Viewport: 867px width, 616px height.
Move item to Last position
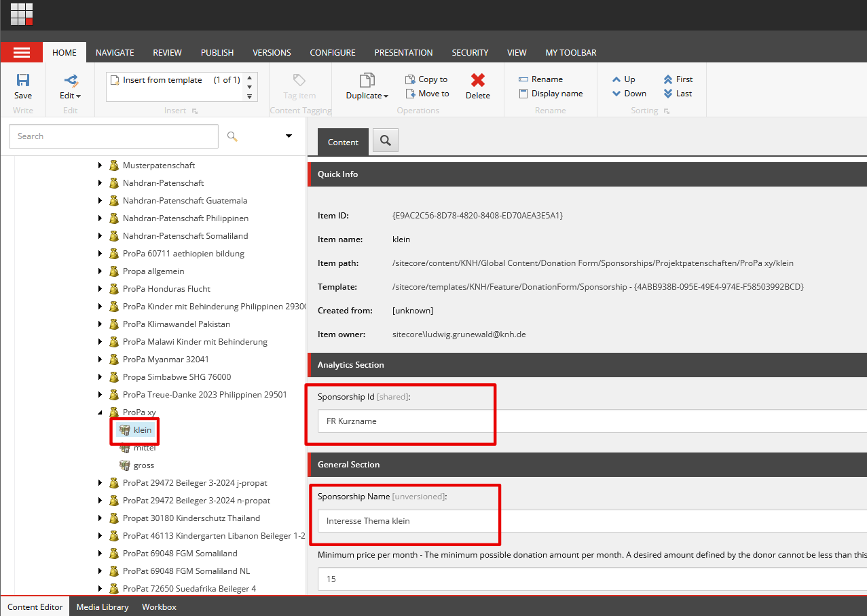tap(678, 94)
